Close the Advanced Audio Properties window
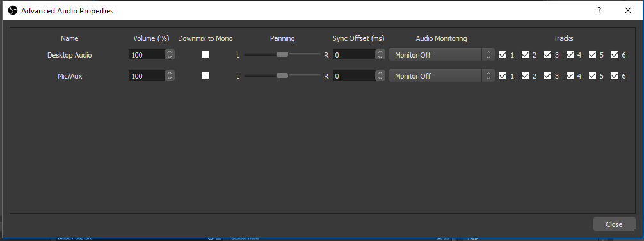644x241 pixels. (628, 11)
